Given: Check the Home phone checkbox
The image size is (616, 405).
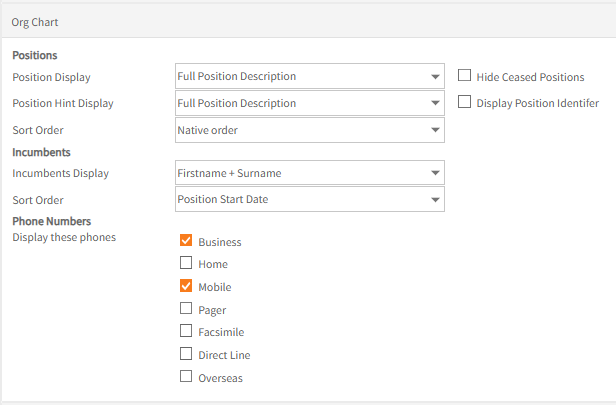Looking at the screenshot, I should point(186,264).
